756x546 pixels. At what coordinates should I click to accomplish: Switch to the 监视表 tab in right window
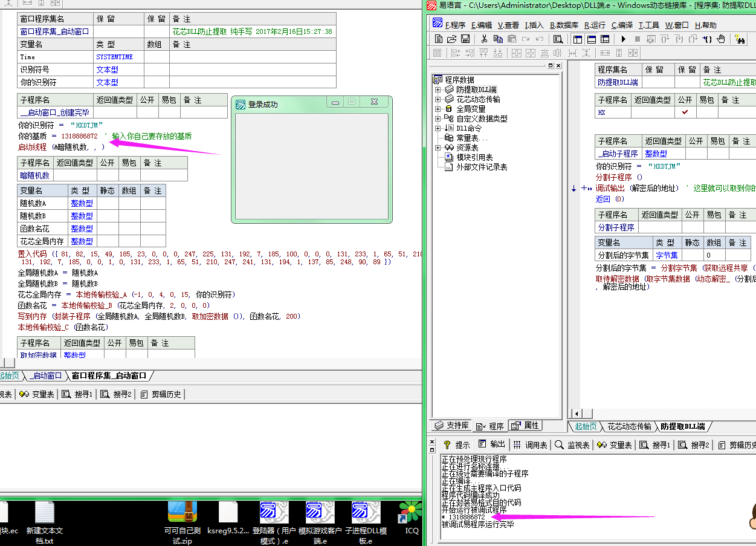tap(572, 445)
